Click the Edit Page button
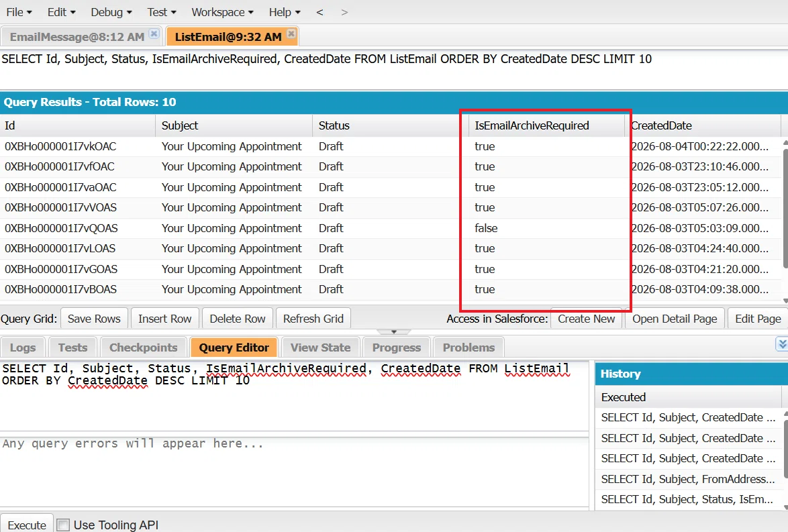The image size is (788, 532). click(758, 319)
